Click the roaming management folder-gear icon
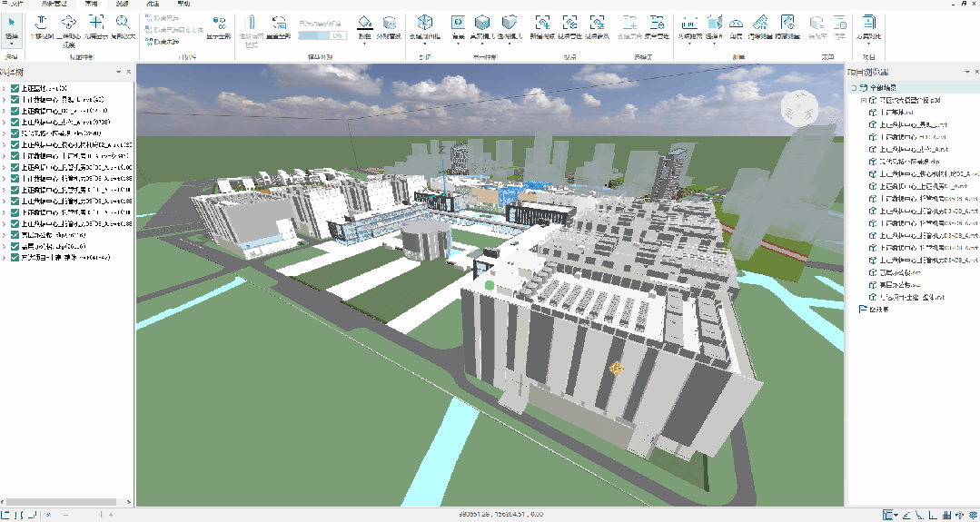980x522 pixels. (x=657, y=23)
